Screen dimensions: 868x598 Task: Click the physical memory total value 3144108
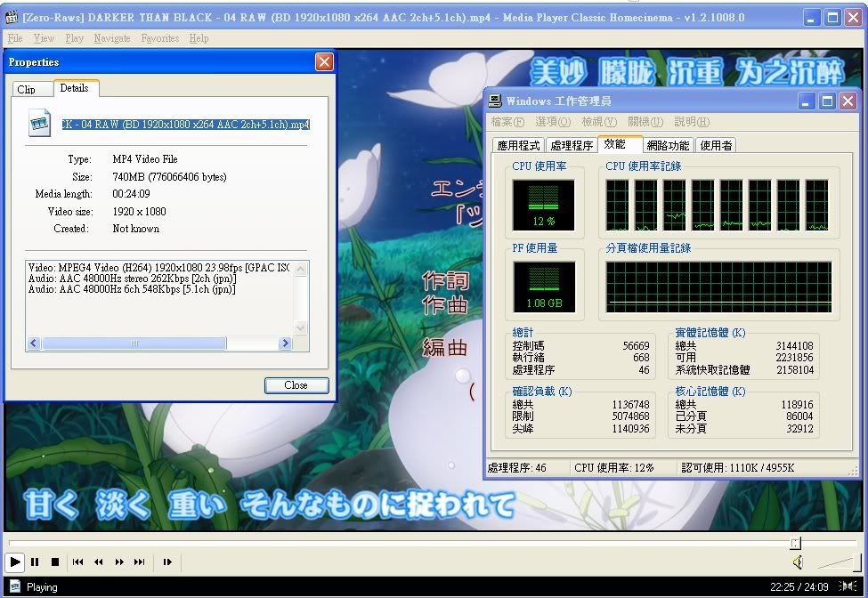[794, 346]
